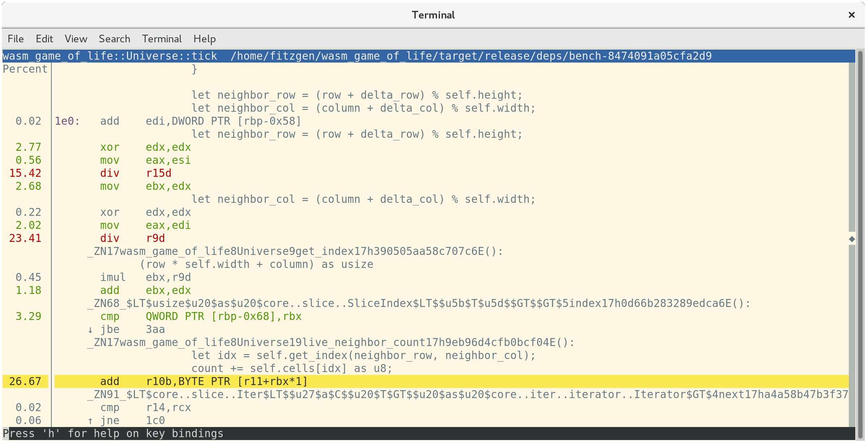This screenshot has width=868, height=444.
Task: Click the up arrow beside jne 1c0
Action: point(90,421)
